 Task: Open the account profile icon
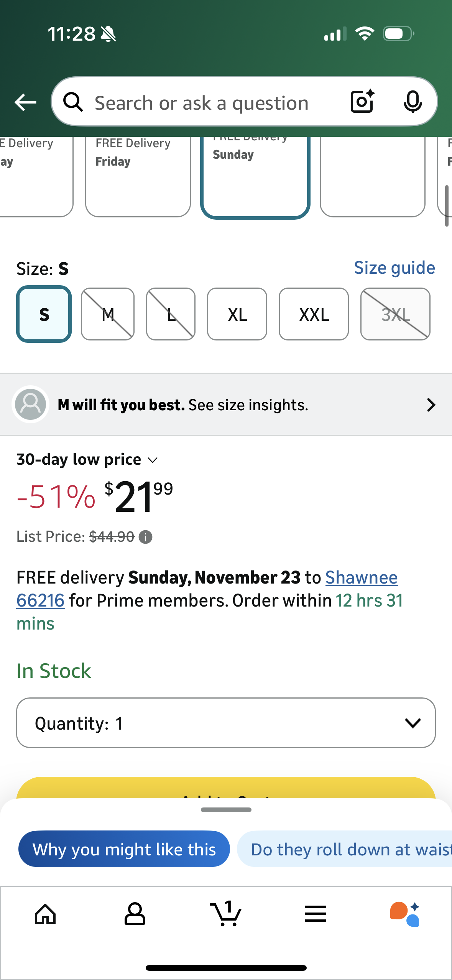pos(135,914)
